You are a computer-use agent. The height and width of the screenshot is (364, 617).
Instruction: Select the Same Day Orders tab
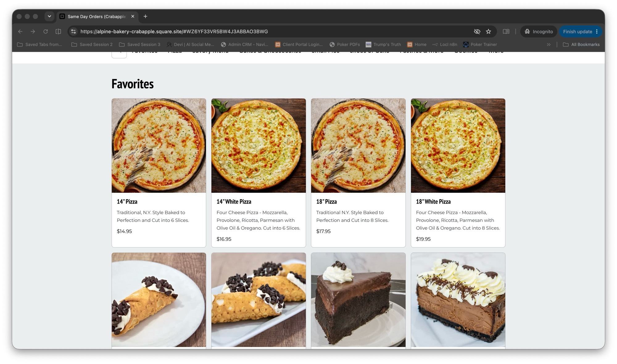click(x=97, y=17)
